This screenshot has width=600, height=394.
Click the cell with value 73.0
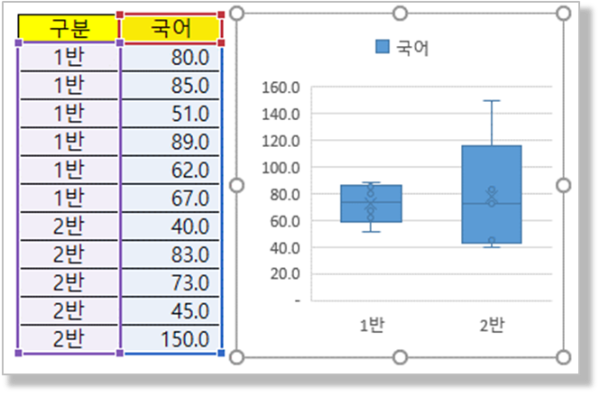tap(171, 283)
